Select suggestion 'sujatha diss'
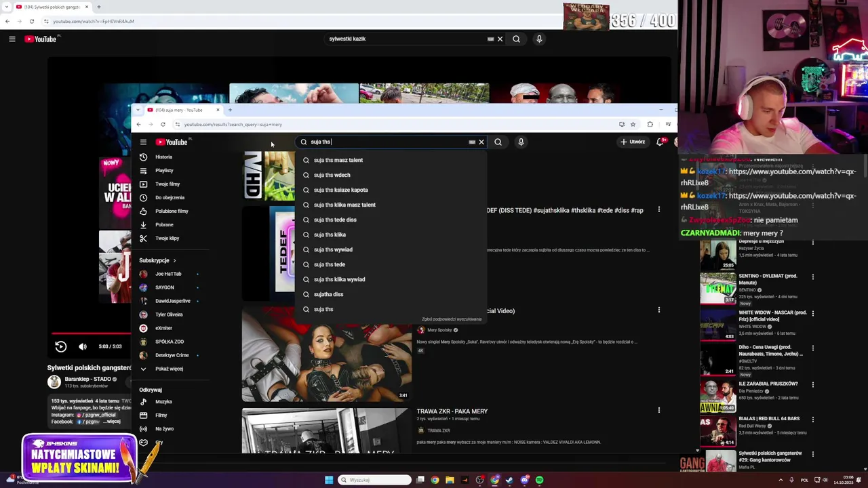868x488 pixels. tap(391, 295)
